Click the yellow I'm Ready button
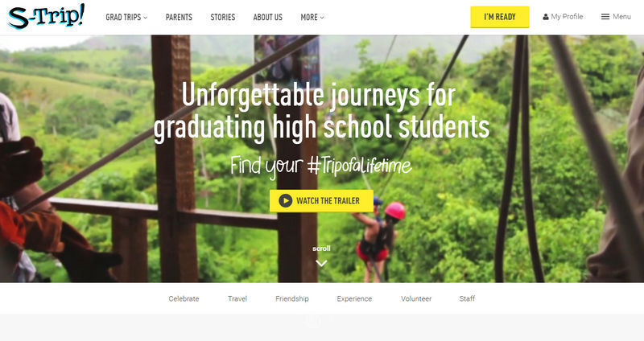This screenshot has height=341, width=644. coord(500,17)
